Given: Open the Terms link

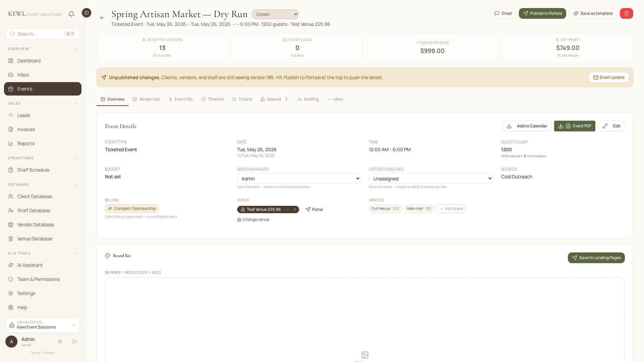Looking at the screenshot, I should coord(36,353).
